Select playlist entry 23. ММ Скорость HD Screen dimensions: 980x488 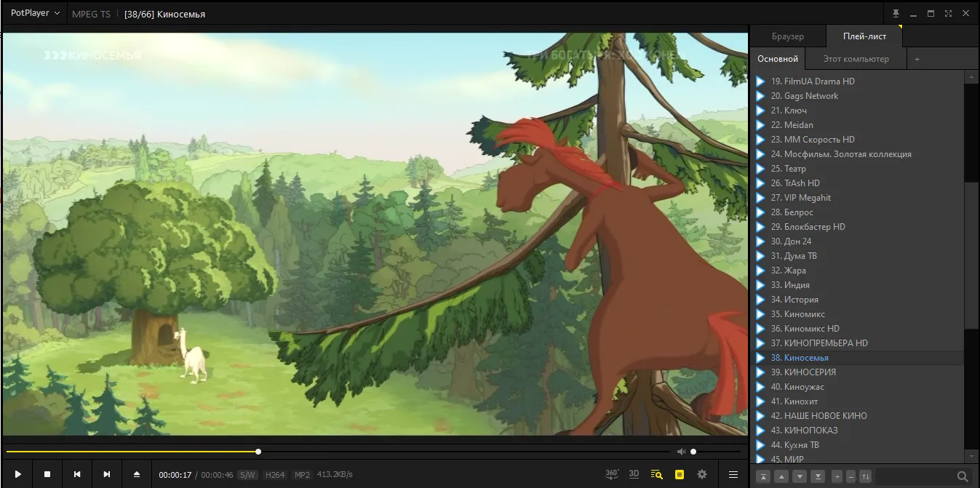857,140
